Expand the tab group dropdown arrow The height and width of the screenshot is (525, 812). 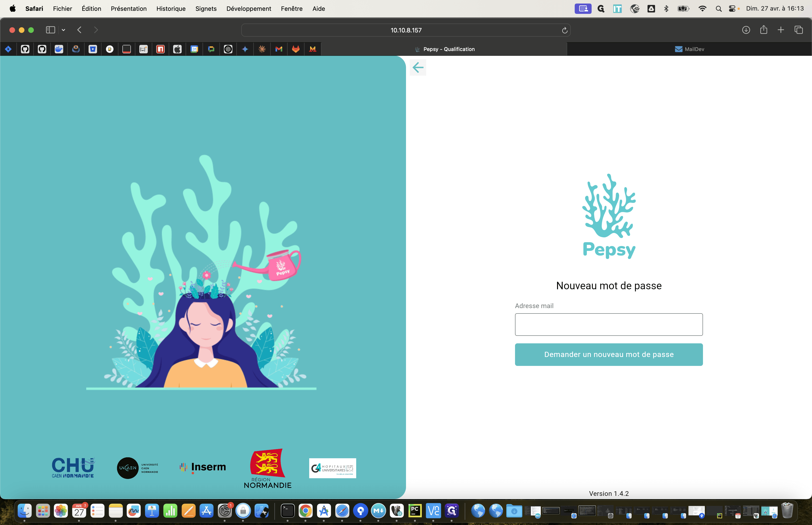(x=63, y=30)
